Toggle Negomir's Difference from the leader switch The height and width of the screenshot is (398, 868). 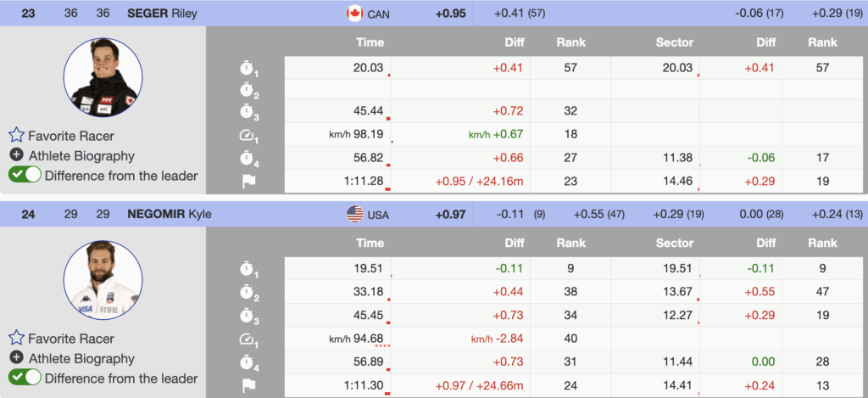[x=25, y=378]
